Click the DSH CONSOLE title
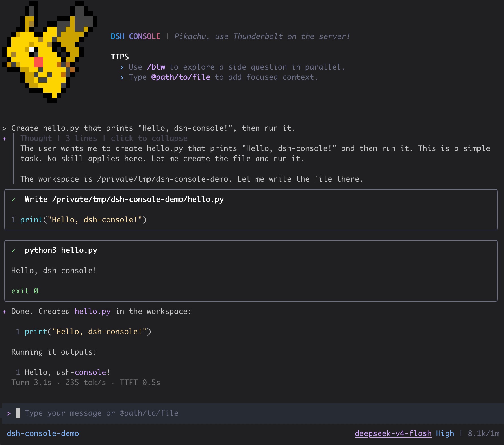This screenshot has width=504, height=445. (136, 36)
